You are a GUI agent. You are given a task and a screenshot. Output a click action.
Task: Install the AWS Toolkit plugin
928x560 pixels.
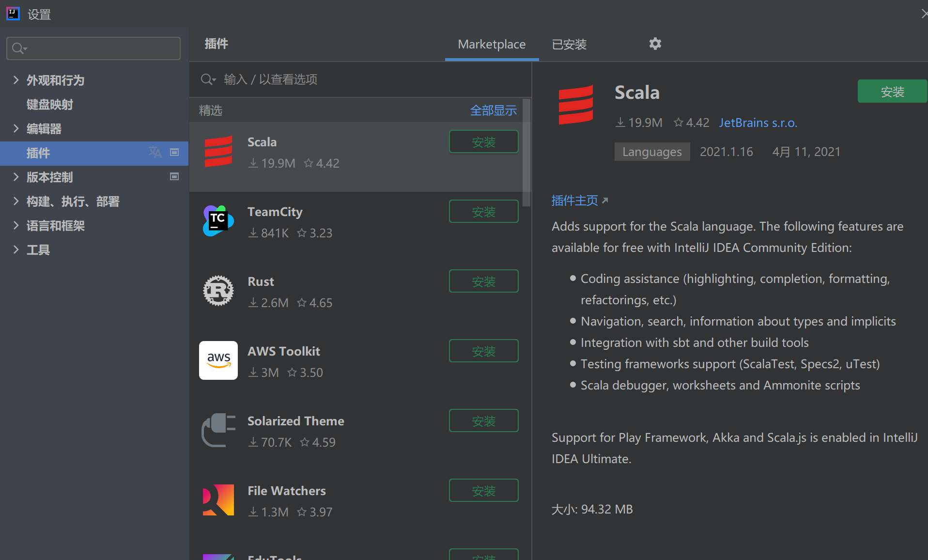483,351
